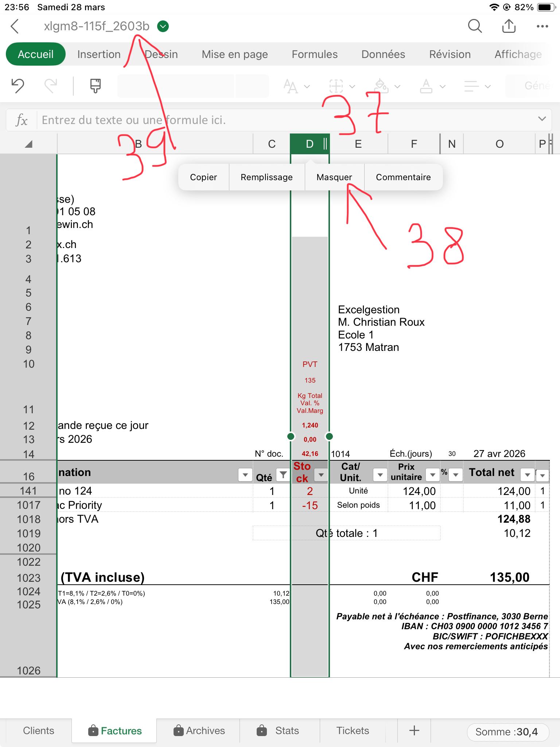Screen dimensions: 560x747
Task: Open the Stock column filter arrow
Action: pos(321,475)
